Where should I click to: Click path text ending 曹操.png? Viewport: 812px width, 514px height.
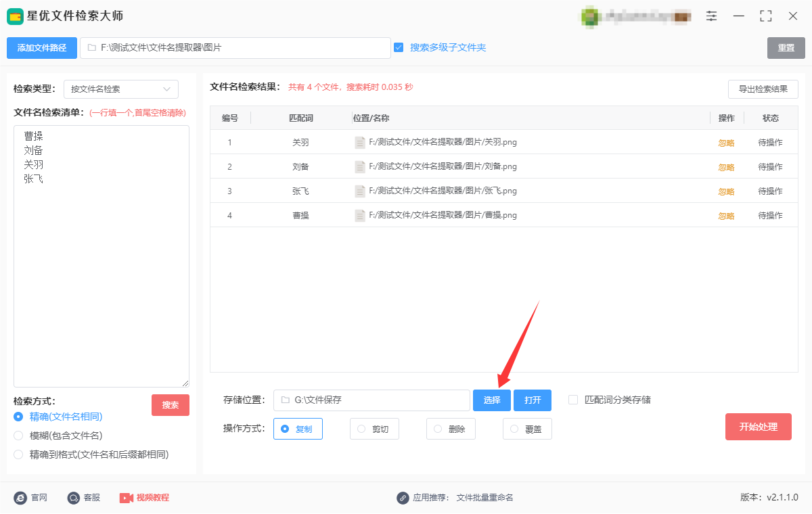click(443, 216)
